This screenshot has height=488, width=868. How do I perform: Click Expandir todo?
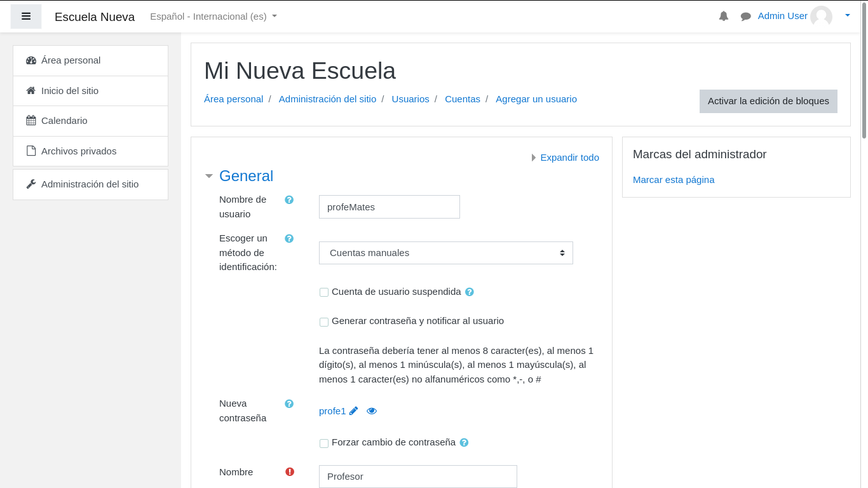coord(569,158)
